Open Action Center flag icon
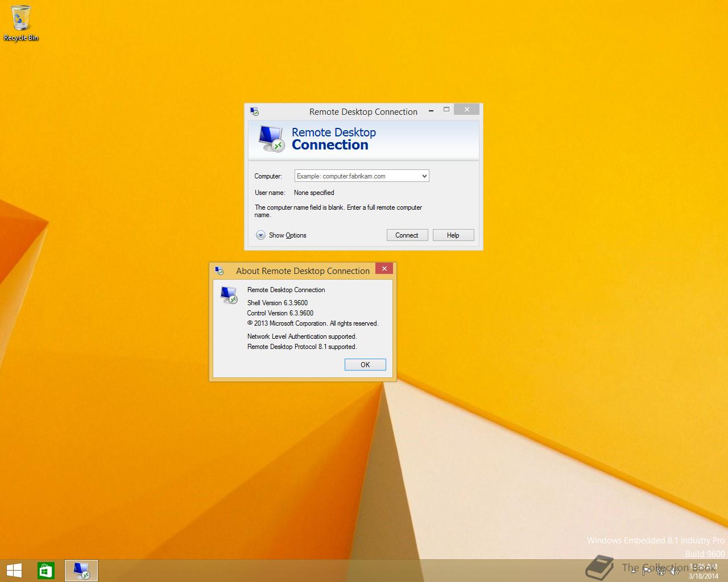Viewport: 728px width, 582px height. [647, 571]
